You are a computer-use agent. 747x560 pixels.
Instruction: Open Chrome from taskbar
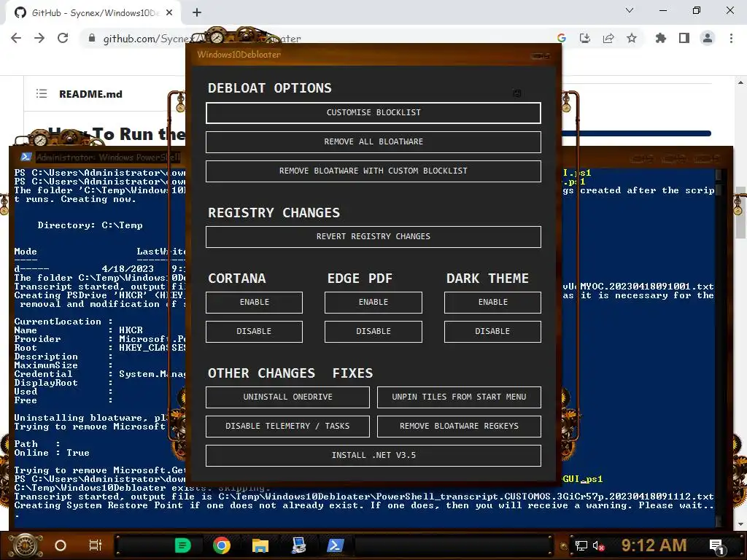pos(222,545)
